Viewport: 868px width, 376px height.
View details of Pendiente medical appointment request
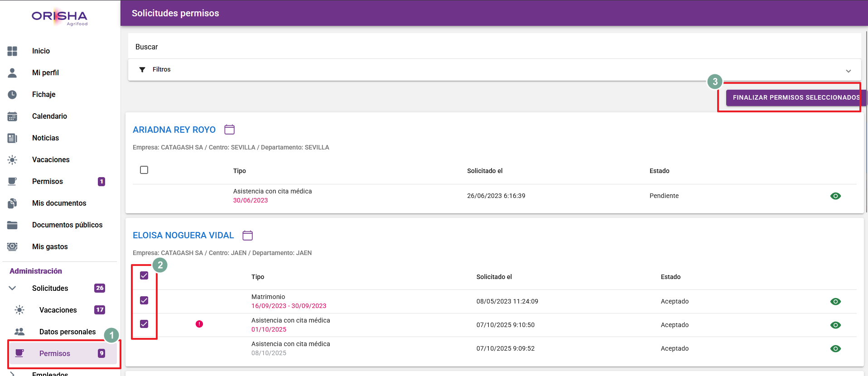pyautogui.click(x=835, y=196)
